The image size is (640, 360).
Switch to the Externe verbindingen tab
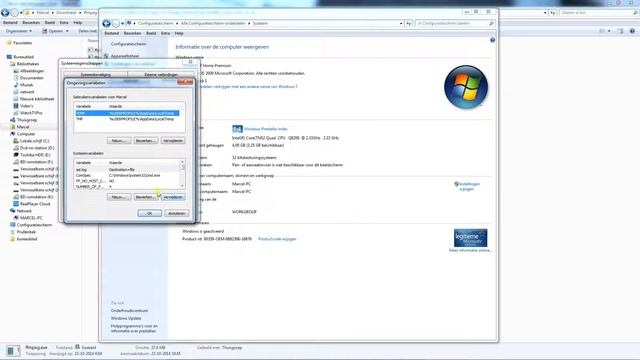(x=161, y=75)
